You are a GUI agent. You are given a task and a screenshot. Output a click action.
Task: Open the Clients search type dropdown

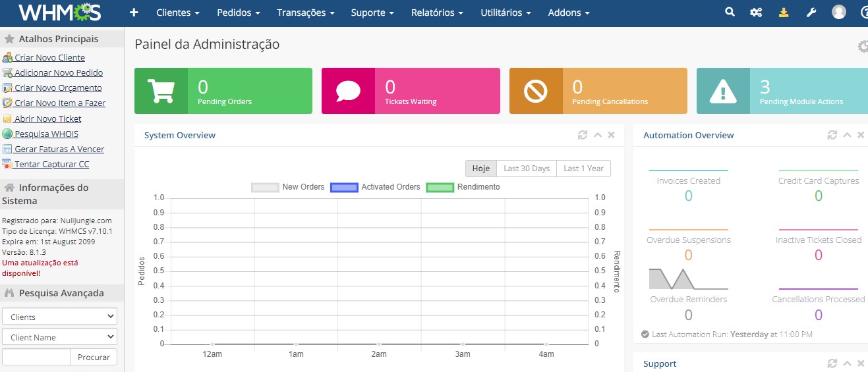click(x=59, y=317)
